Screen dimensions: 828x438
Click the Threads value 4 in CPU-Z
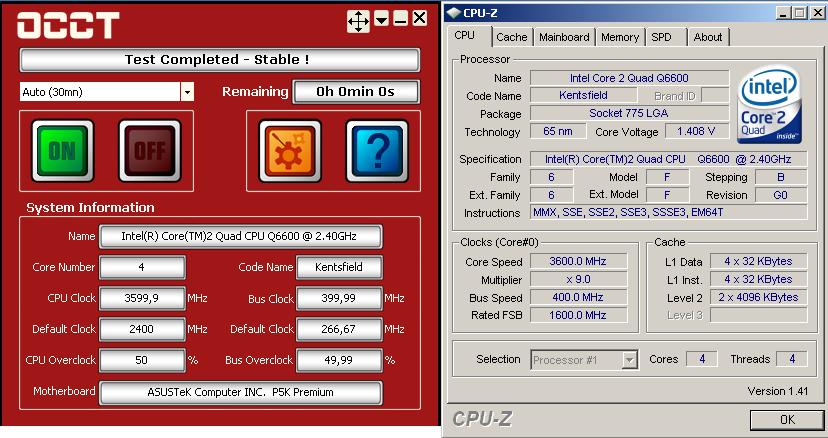click(x=792, y=359)
